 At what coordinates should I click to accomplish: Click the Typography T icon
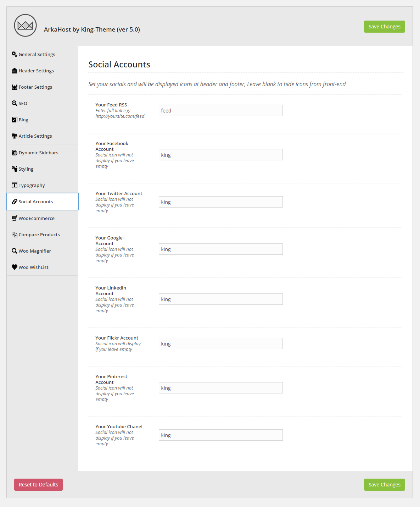[x=15, y=185]
